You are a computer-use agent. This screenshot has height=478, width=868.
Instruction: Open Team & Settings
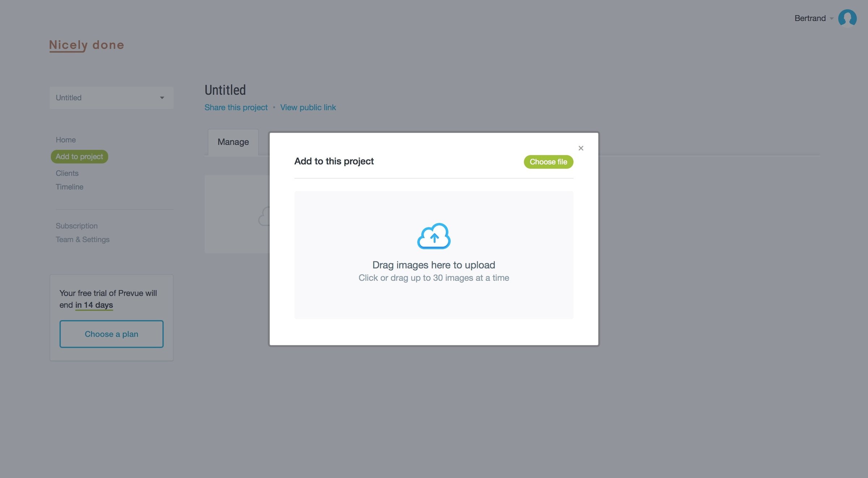(x=82, y=240)
